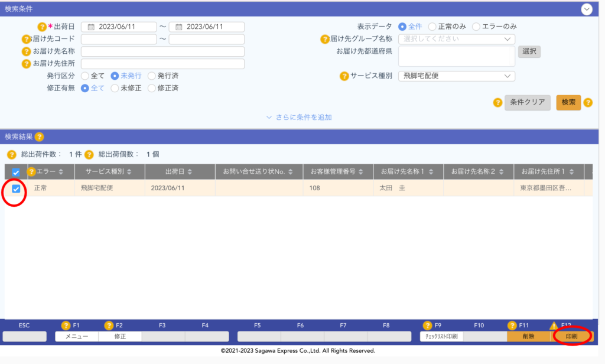Click the help icon next to 総出荷件数
Image resolution: width=605 pixels, height=364 pixels.
12,154
